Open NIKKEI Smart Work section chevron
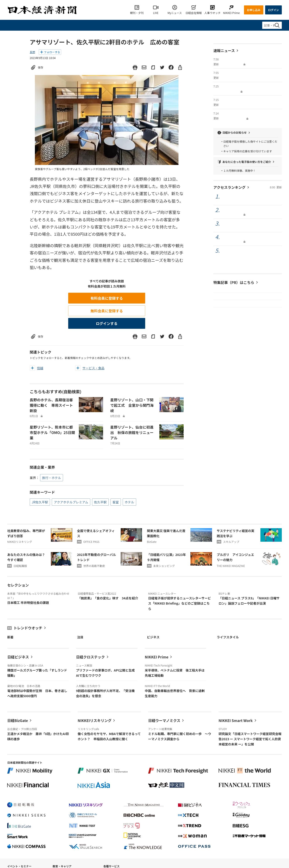Image resolution: width=289 pixels, height=868 pixels. 255,720
